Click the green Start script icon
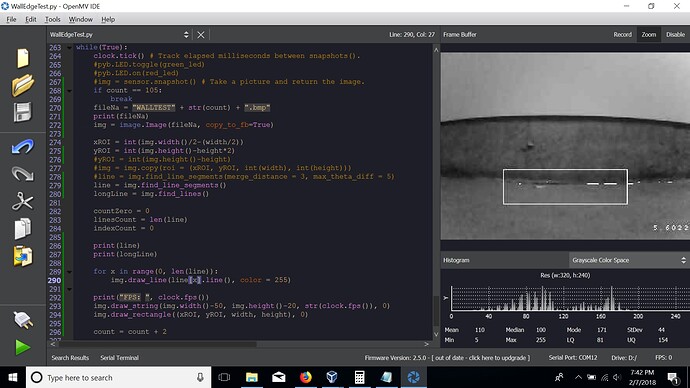The image size is (690, 388). tap(23, 348)
